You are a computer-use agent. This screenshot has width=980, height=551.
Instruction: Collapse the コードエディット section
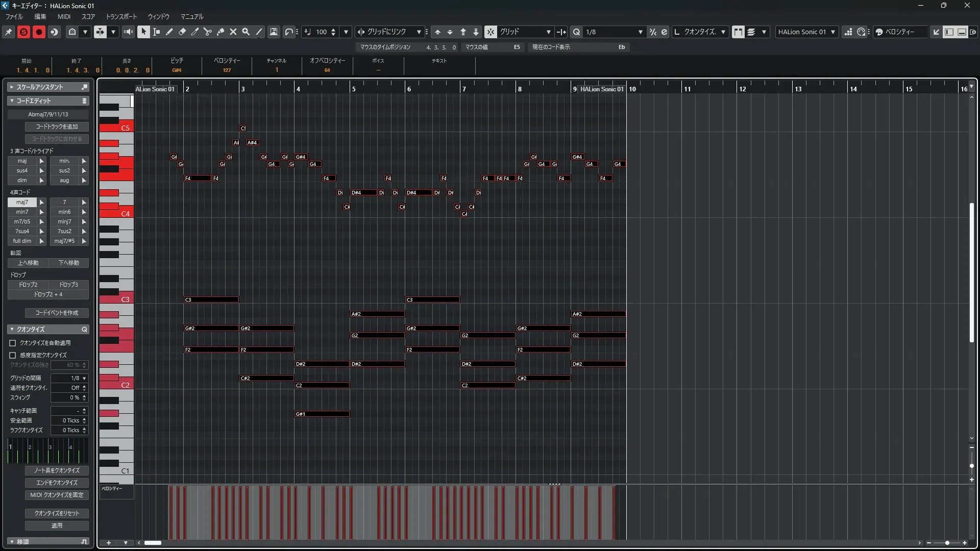(12, 101)
